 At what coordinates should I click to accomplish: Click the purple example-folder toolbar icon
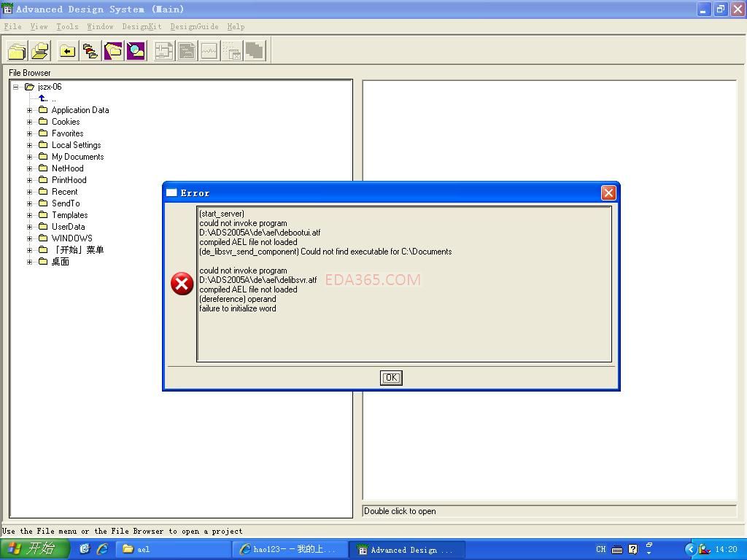pyautogui.click(x=113, y=50)
